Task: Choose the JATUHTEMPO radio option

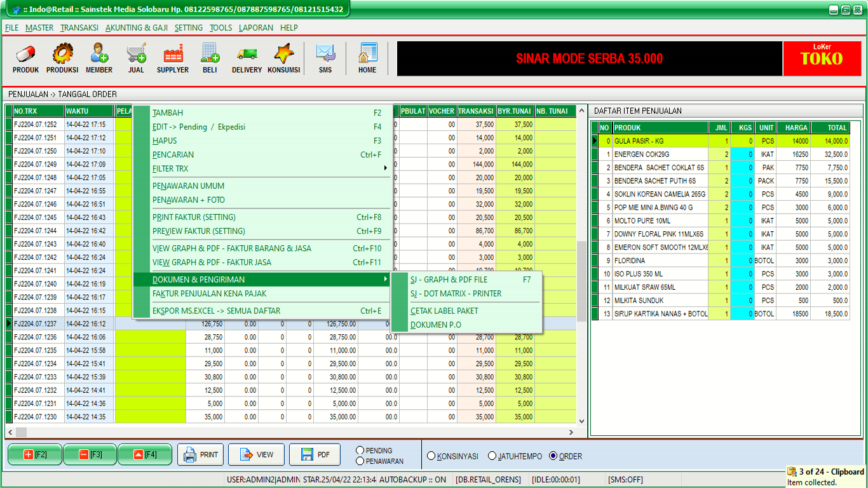Action: click(492, 456)
